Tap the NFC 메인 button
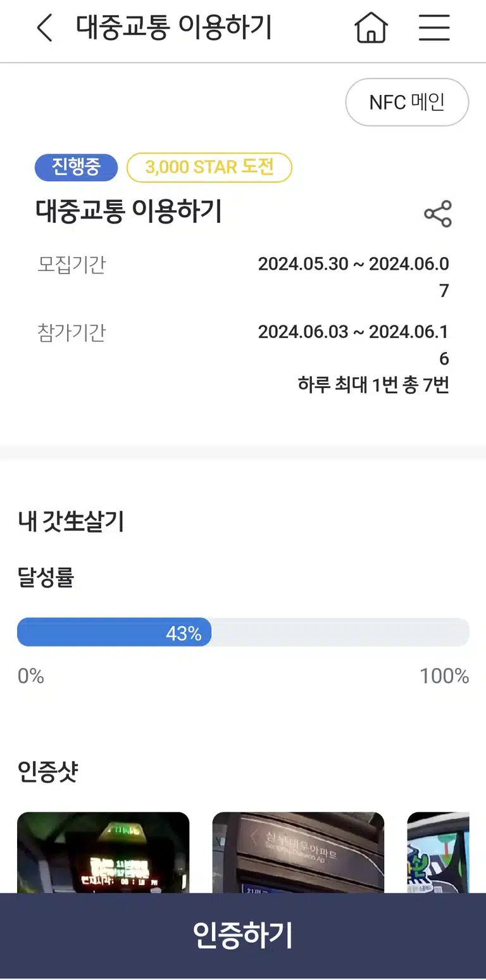 [x=407, y=102]
